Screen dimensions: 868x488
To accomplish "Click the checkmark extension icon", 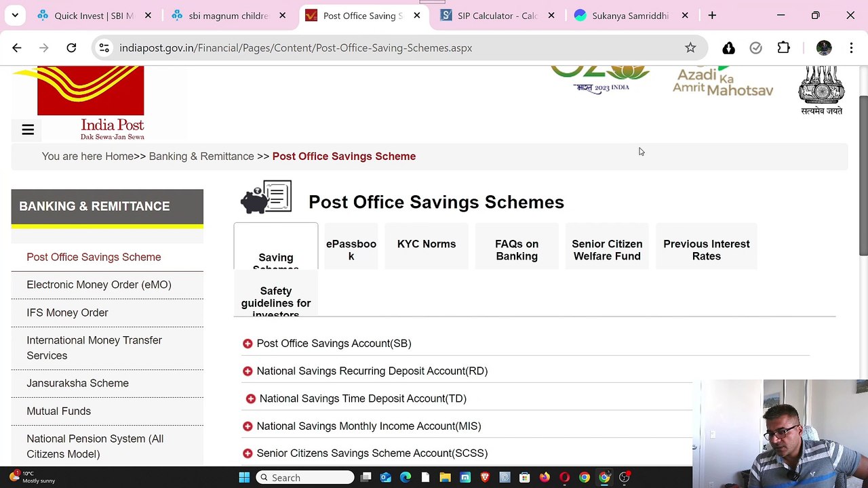I will (755, 47).
